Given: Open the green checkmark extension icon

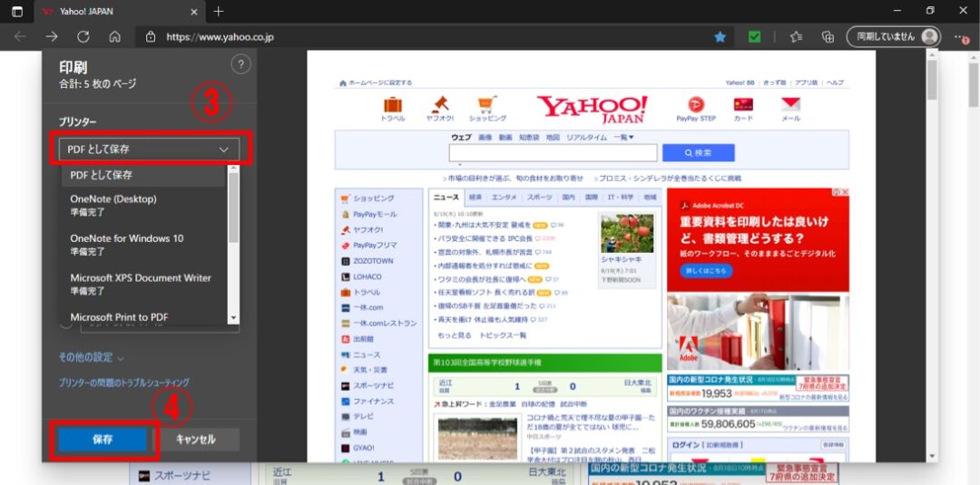Looking at the screenshot, I should pos(754,37).
